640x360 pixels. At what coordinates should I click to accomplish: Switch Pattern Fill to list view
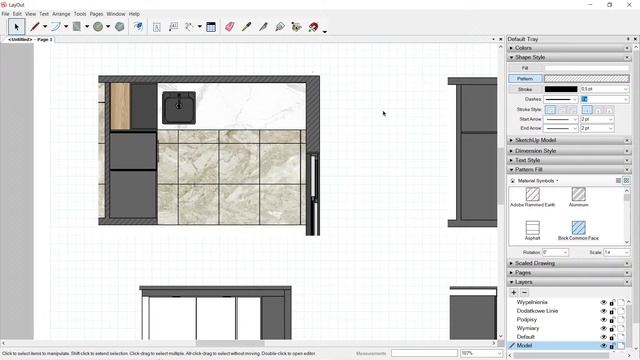[618, 180]
